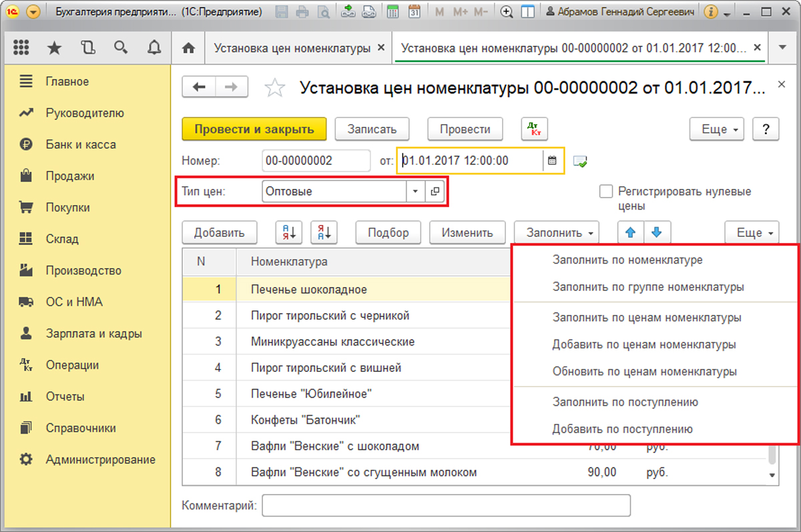Open print preview from the top toolbar
Screen dimensions: 801x532
click(x=324, y=11)
